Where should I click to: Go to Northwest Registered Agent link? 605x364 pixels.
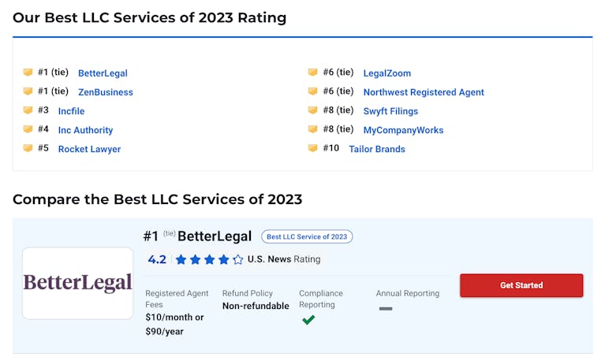tap(424, 92)
